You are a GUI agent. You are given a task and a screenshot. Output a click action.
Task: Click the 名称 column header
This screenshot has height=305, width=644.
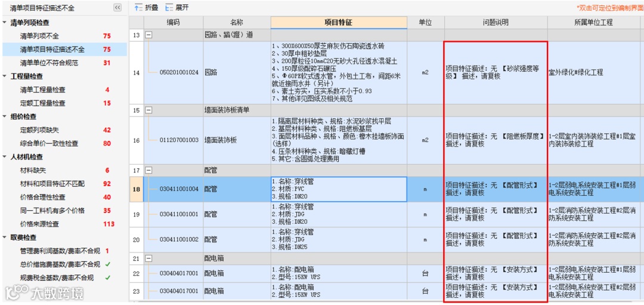click(x=237, y=23)
